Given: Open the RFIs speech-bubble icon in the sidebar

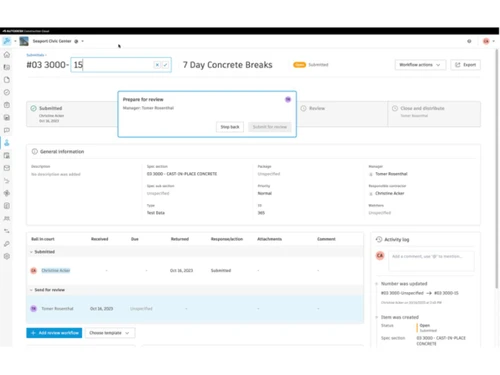Looking at the screenshot, I should click(7, 130).
